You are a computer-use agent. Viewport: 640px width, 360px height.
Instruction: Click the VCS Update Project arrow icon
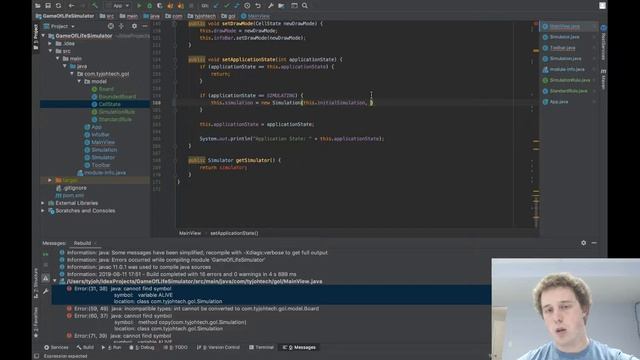coord(216,6)
